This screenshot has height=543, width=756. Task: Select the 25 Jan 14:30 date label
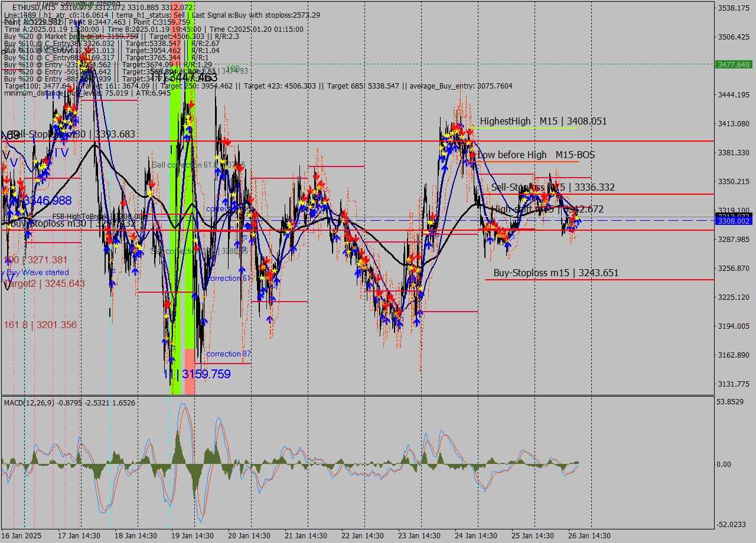coord(533,536)
